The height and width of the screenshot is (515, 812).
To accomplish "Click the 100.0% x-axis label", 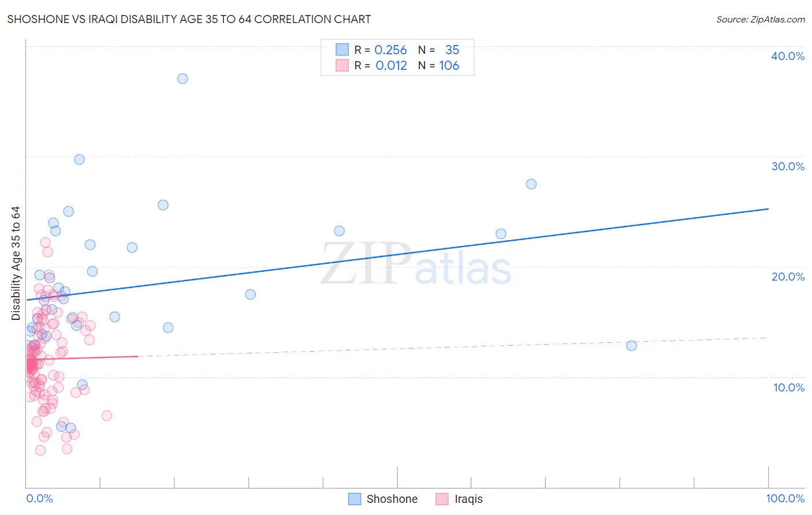I will pos(785,498).
